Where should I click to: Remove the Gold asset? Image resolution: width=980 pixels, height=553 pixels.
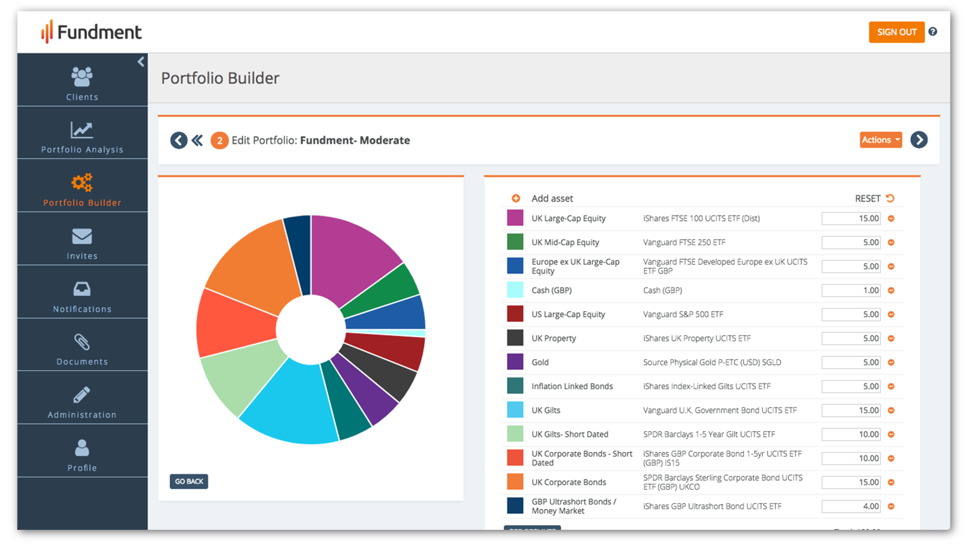tap(891, 363)
